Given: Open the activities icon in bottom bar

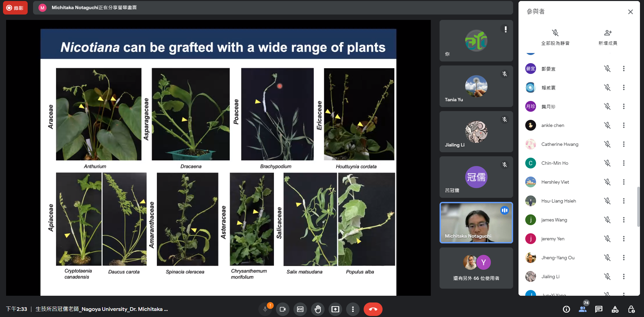Looking at the screenshot, I should [615, 309].
